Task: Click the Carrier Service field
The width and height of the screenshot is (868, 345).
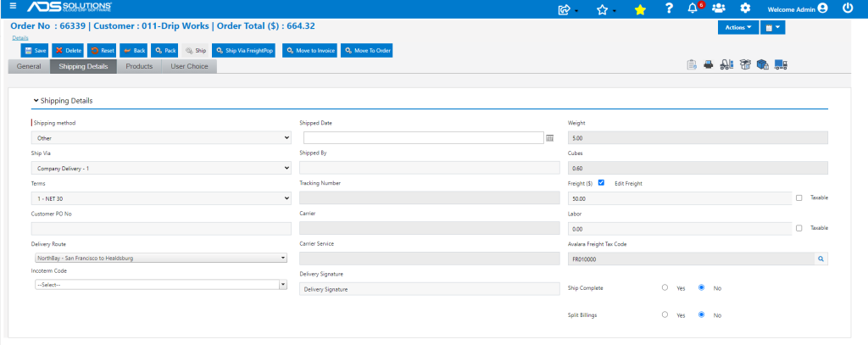Action: click(430, 259)
